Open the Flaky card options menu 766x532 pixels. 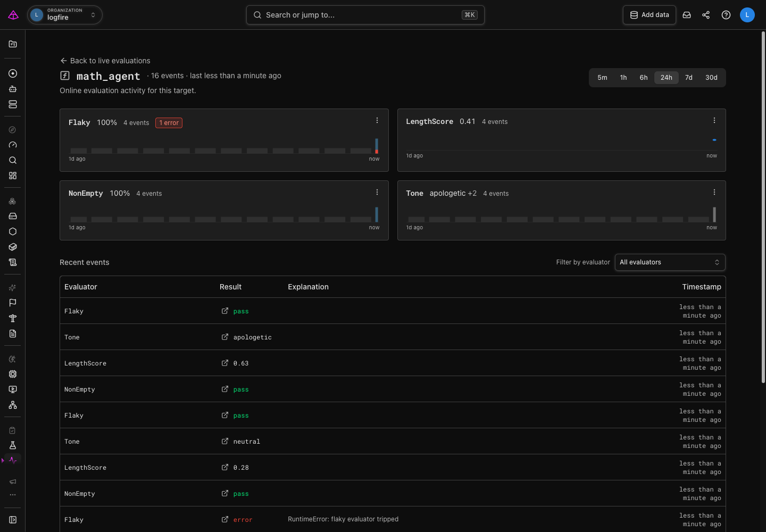click(x=377, y=120)
